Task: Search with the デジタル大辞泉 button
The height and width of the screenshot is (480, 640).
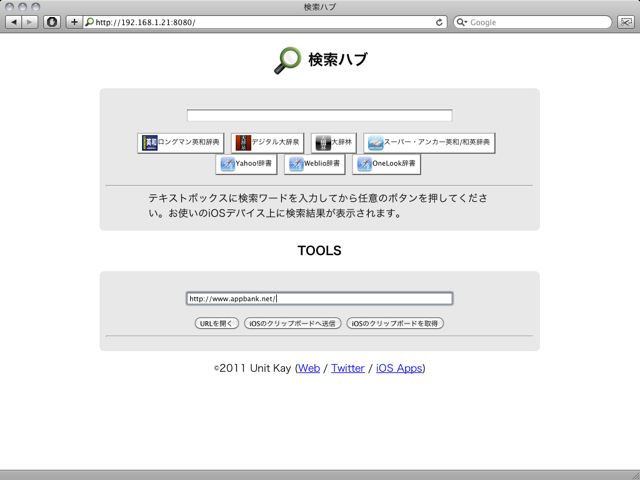Action: (x=267, y=143)
